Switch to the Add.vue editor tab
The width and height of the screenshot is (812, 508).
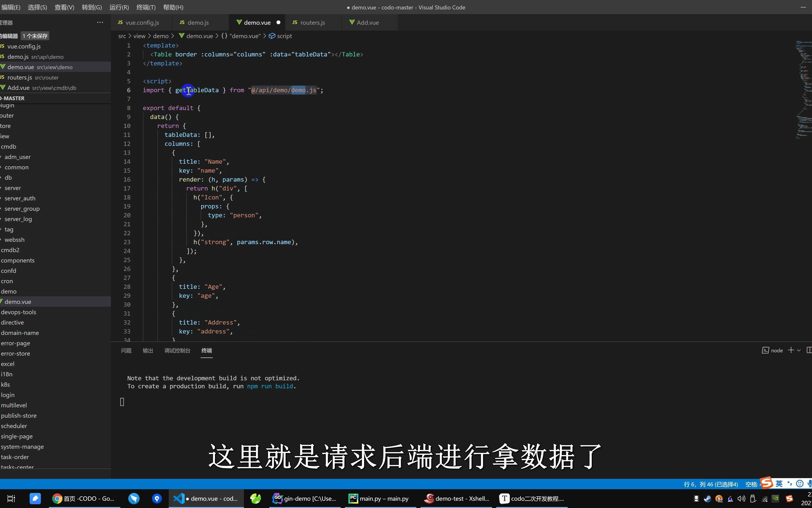(x=369, y=23)
